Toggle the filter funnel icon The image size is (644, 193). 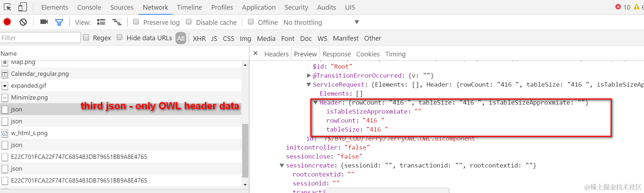[59, 22]
